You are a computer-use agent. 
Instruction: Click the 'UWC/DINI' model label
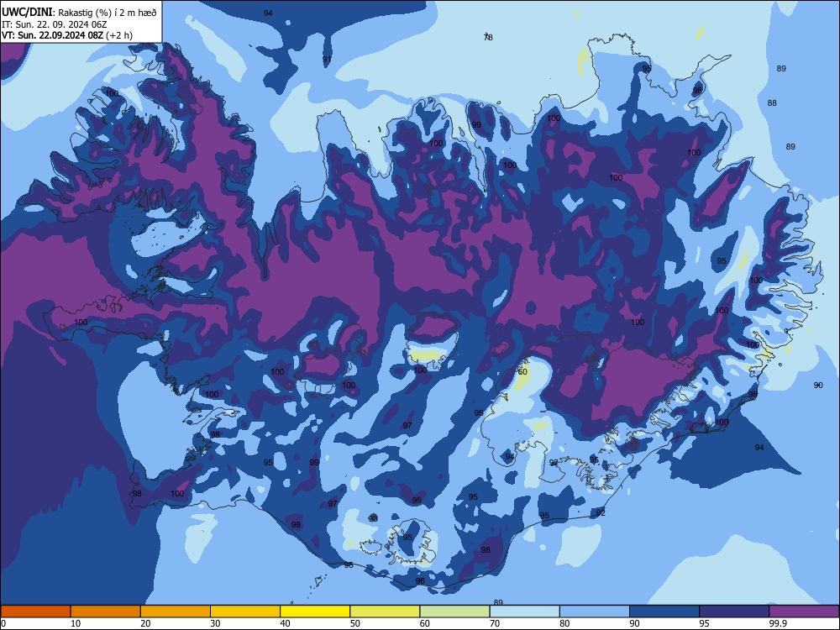[27, 13]
